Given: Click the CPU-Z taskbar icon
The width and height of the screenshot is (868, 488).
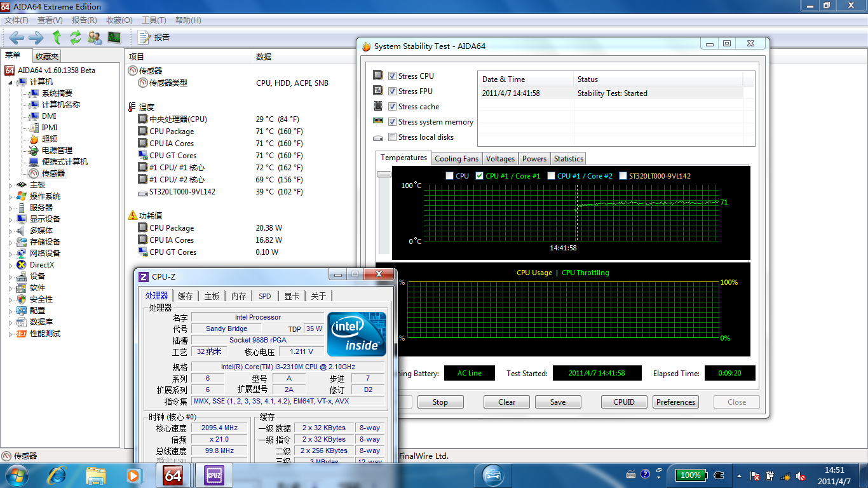Looking at the screenshot, I should [x=214, y=475].
